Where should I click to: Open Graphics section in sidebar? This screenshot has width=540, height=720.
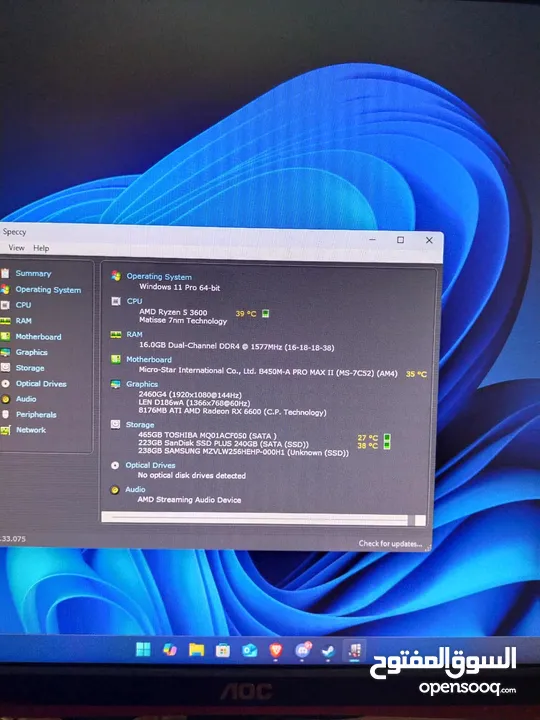click(x=31, y=352)
